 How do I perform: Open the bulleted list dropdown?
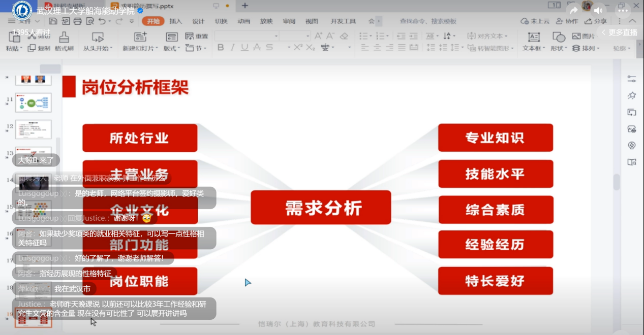tap(372, 36)
